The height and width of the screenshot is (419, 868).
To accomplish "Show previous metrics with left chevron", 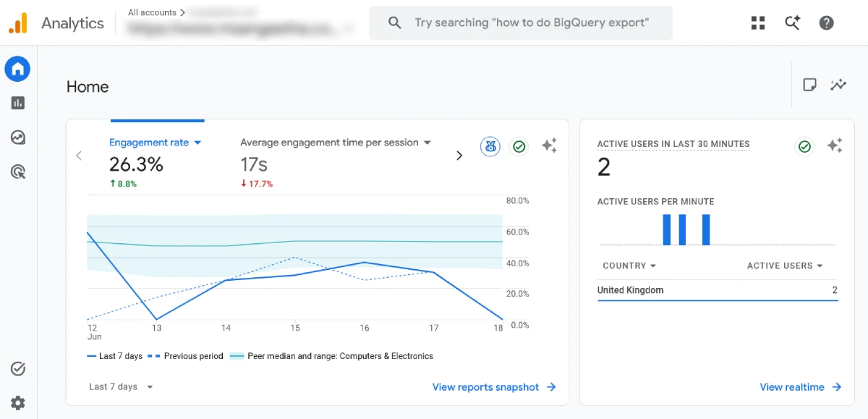I will pos(79,156).
